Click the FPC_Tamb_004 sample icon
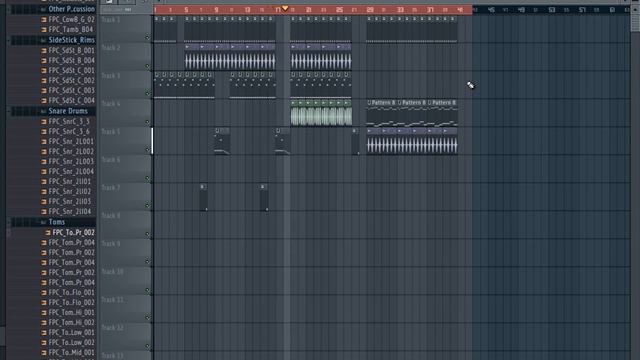The height and width of the screenshot is (360, 640). (44, 29)
